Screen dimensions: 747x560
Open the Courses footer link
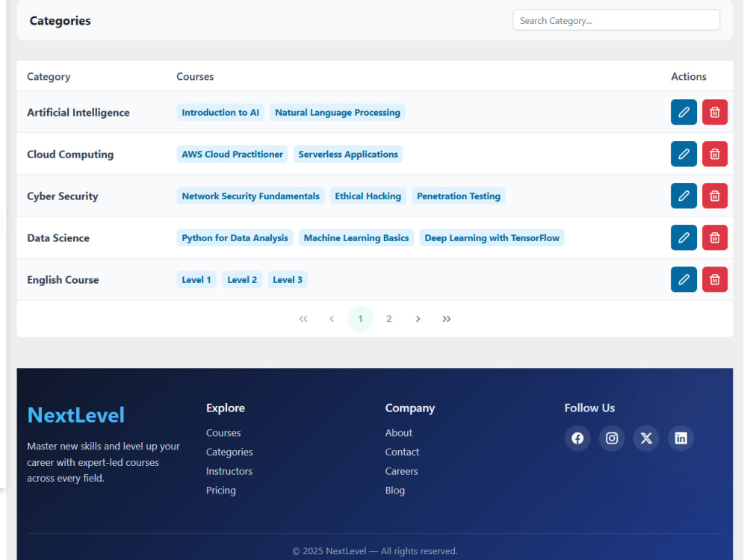tap(223, 433)
